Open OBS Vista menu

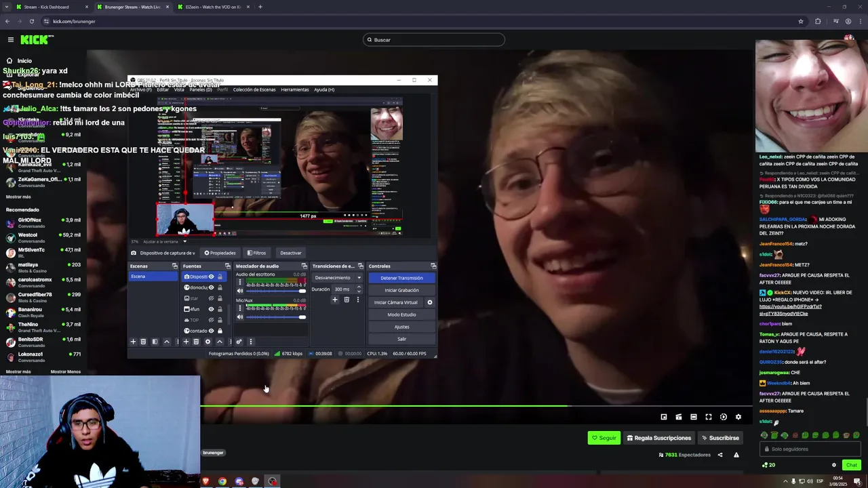coord(179,89)
